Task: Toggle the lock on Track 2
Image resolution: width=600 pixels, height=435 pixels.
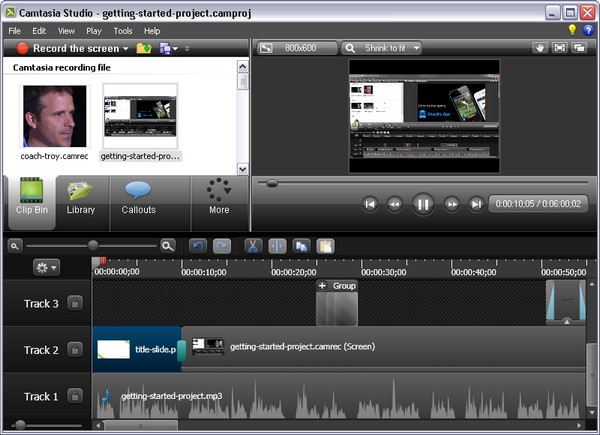Action: pyautogui.click(x=75, y=350)
